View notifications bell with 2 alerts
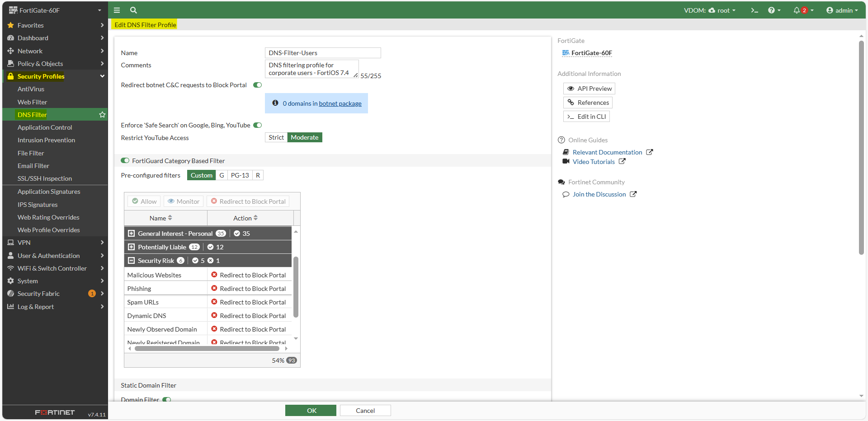868x421 pixels. pyautogui.click(x=803, y=10)
